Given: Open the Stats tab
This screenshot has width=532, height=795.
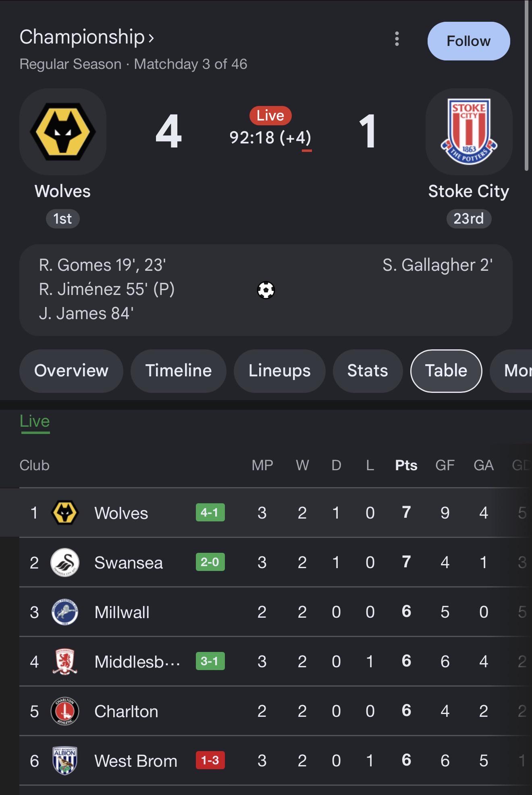Looking at the screenshot, I should [x=368, y=371].
